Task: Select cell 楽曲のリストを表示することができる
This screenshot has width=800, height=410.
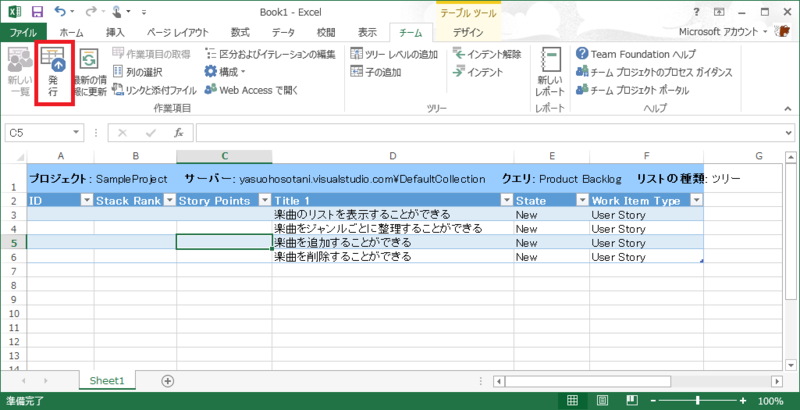Action: [x=393, y=214]
